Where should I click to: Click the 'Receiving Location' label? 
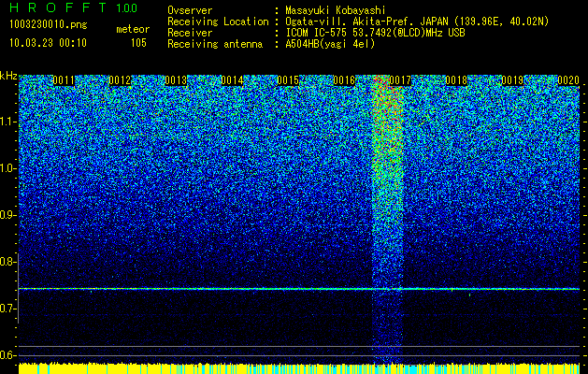218,22
